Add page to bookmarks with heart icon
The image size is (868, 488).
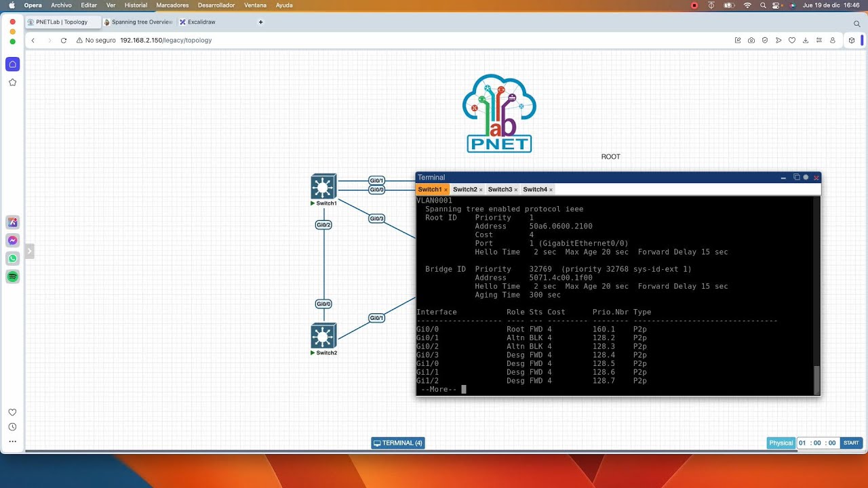click(x=792, y=40)
